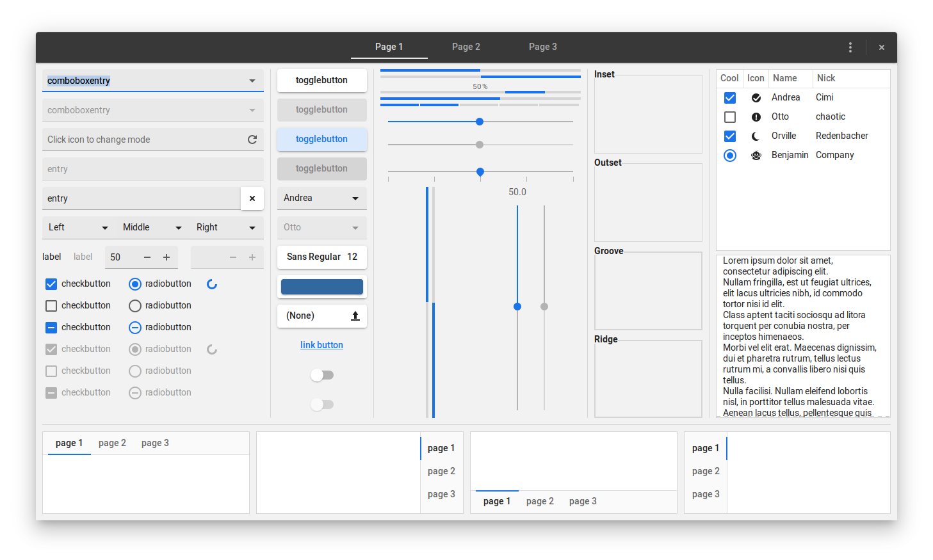Toggle the enabled switch under link button
Image resolution: width=933 pixels, height=560 pixels.
[322, 375]
